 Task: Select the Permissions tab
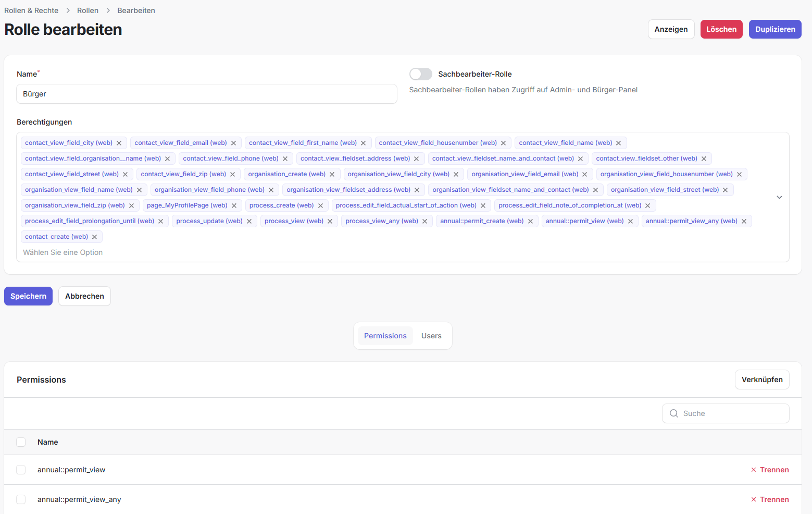click(385, 336)
